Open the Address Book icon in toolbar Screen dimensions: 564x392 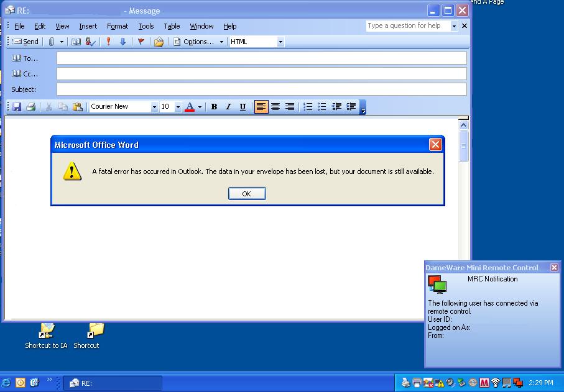[76, 42]
